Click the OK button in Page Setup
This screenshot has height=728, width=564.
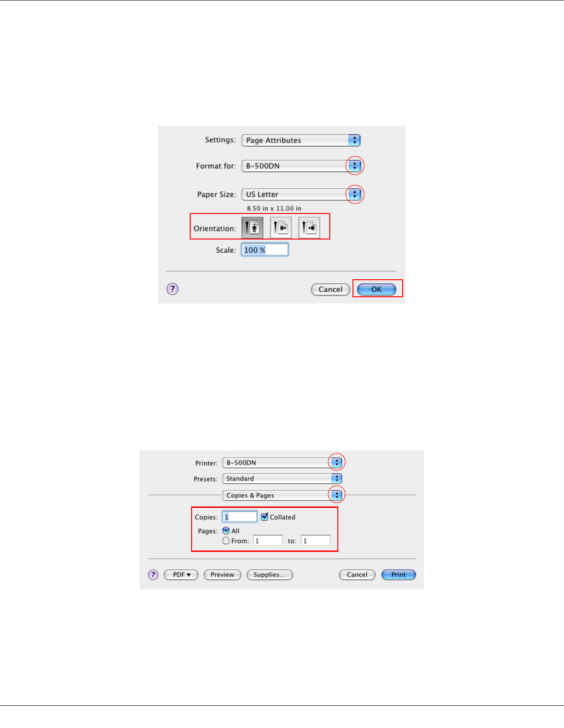click(x=377, y=289)
